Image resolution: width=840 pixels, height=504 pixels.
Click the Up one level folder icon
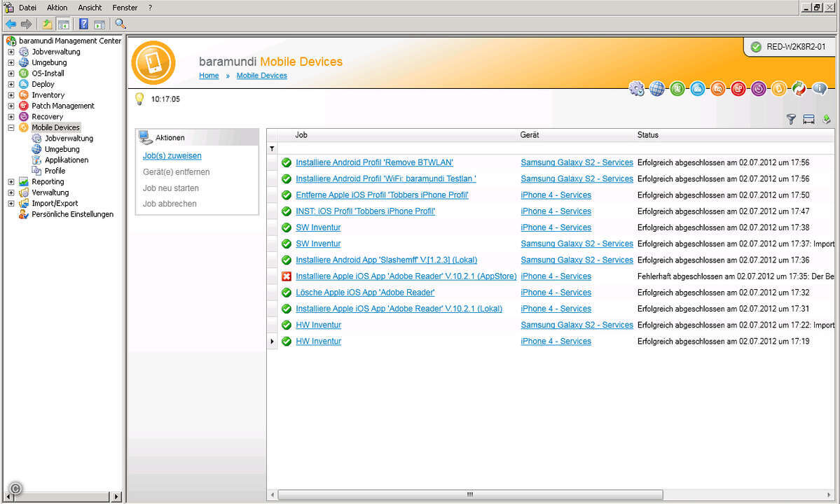[x=47, y=24]
